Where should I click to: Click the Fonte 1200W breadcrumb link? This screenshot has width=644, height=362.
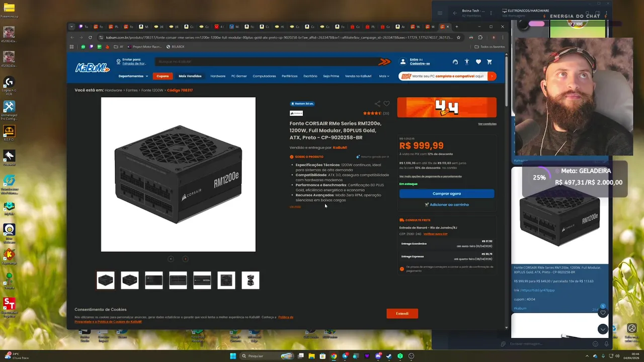[x=152, y=90]
